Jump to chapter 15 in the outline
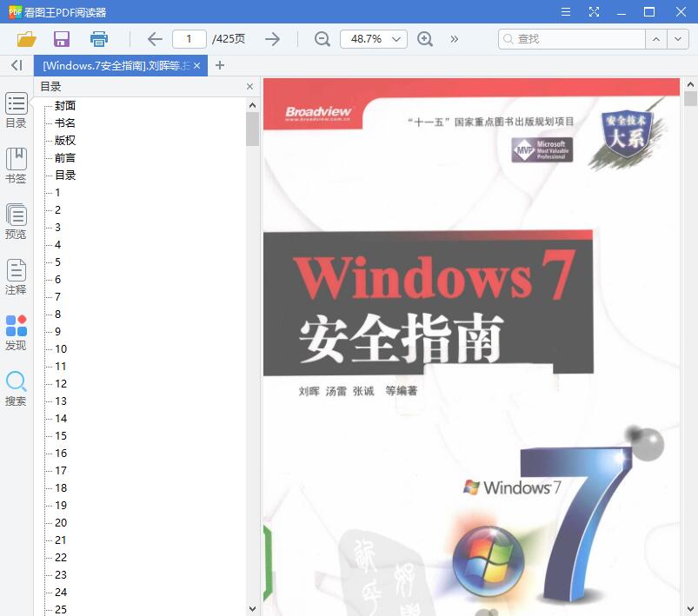This screenshot has height=616, width=698. tap(61, 435)
